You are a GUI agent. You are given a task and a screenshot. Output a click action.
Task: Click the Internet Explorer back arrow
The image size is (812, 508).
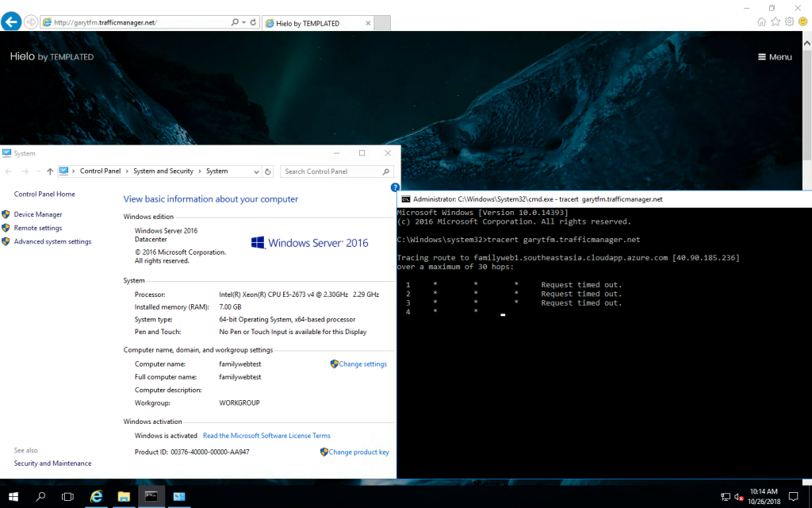11,21
